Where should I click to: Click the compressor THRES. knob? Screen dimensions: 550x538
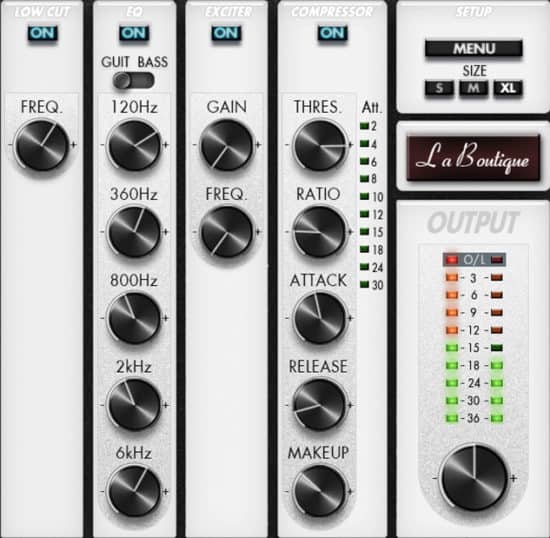320,146
